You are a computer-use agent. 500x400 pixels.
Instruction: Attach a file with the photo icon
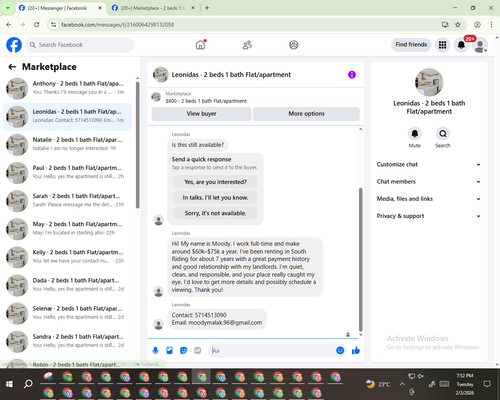(169, 350)
